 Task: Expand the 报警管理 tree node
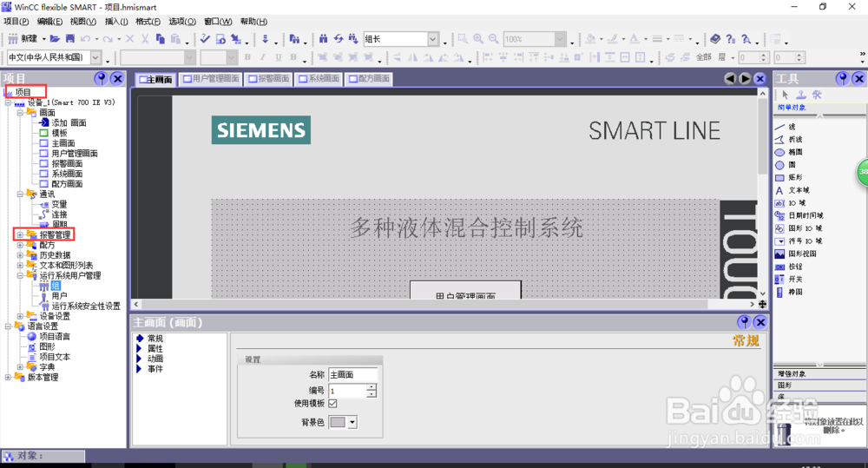click(20, 234)
